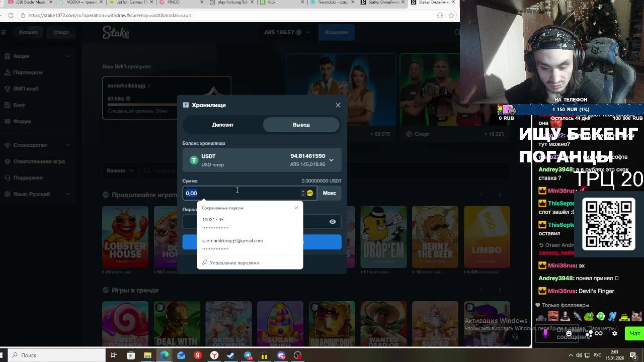Viewport: 644px width, 362px height.
Task: Open Microsoft Edge from the taskbar
Action: coord(165,355)
